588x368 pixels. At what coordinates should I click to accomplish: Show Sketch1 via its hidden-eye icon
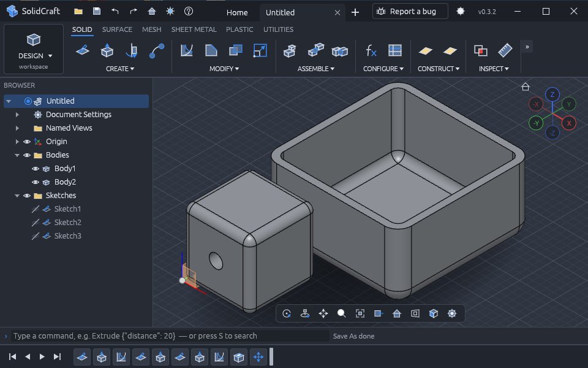click(36, 209)
